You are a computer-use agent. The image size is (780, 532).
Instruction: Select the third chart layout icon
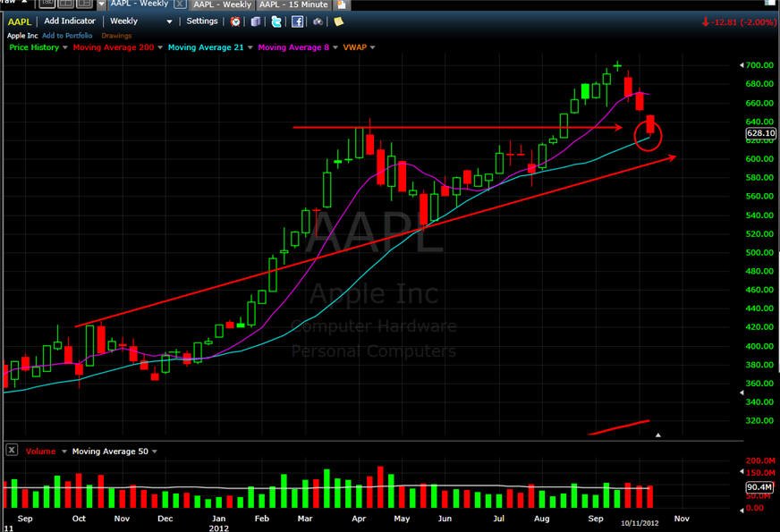84,4
